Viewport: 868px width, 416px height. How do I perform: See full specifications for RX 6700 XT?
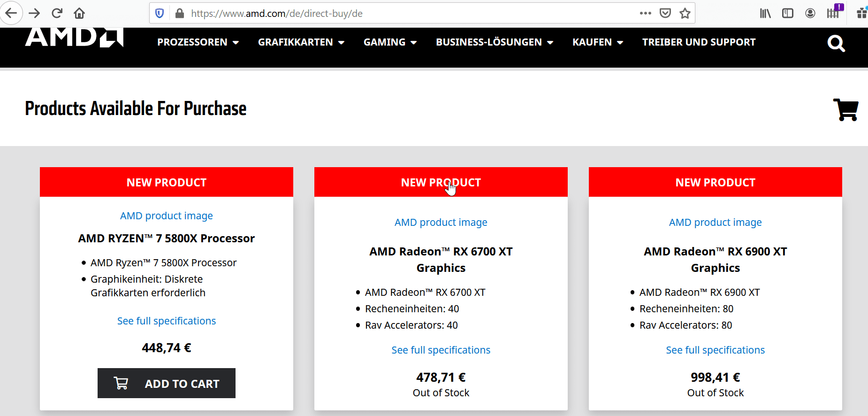[x=441, y=350]
